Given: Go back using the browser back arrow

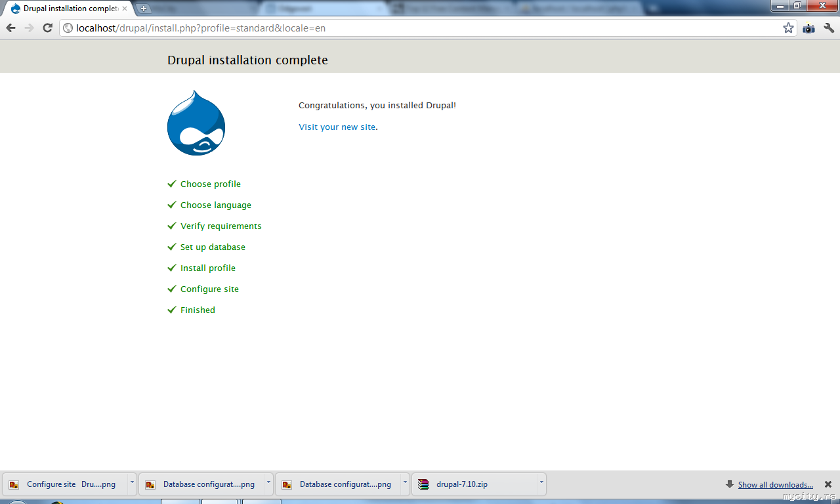Looking at the screenshot, I should pyautogui.click(x=10, y=28).
